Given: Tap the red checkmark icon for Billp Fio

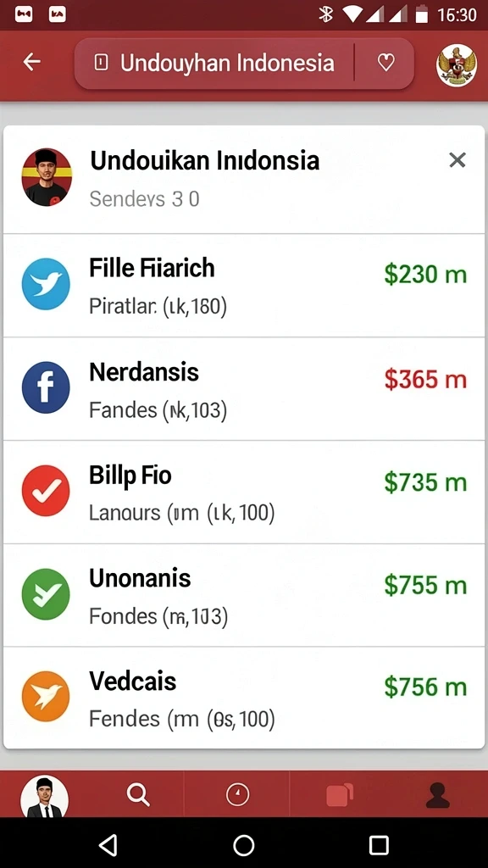Looking at the screenshot, I should [46, 491].
